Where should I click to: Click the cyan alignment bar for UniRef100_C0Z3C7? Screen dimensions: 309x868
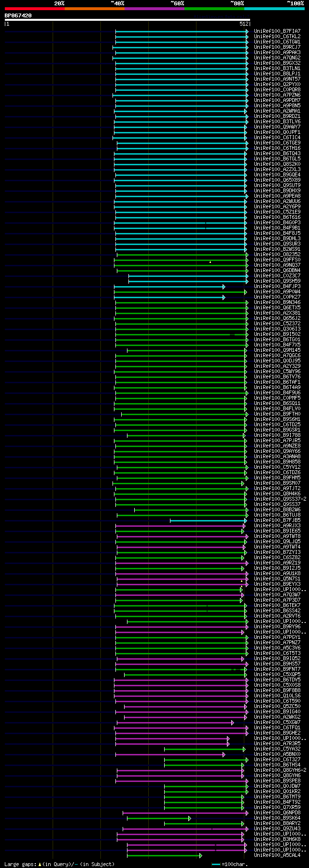pos(188,276)
